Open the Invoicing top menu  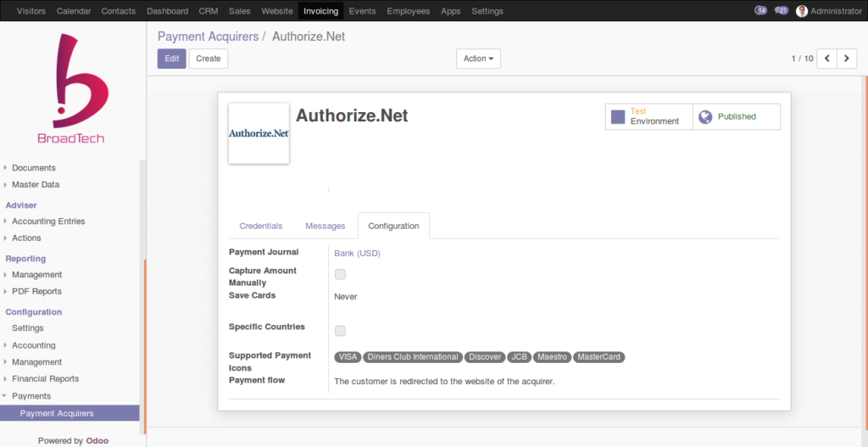[x=321, y=11]
